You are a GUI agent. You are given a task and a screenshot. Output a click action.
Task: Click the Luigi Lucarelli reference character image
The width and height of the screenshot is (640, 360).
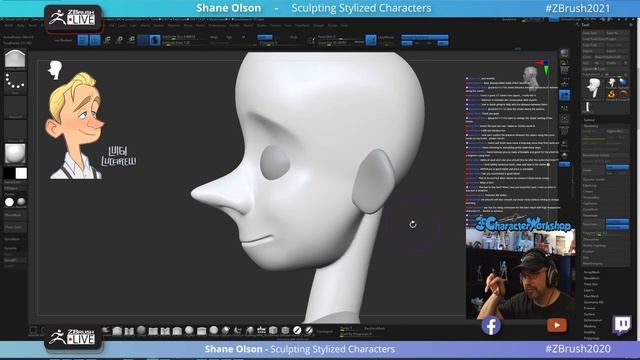tap(76, 125)
